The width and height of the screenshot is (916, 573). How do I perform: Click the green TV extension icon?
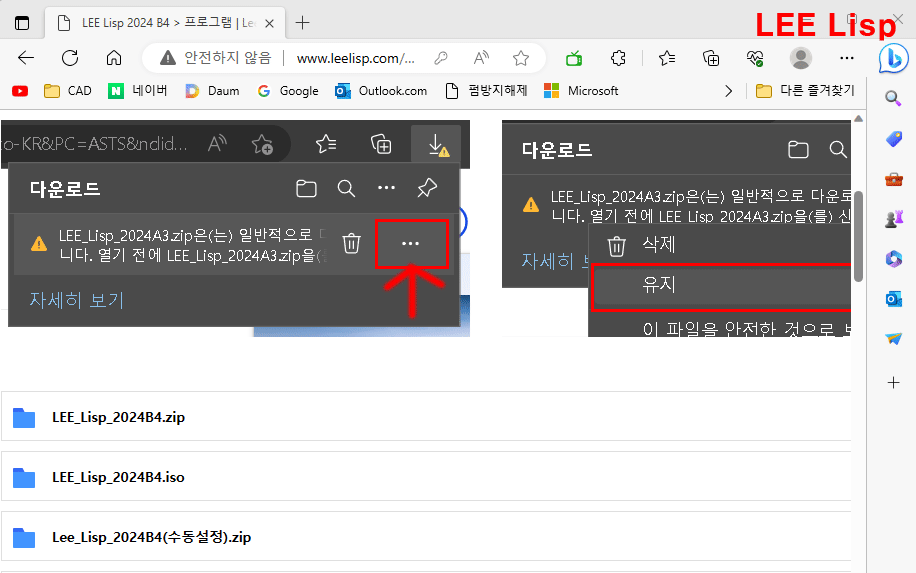574,58
